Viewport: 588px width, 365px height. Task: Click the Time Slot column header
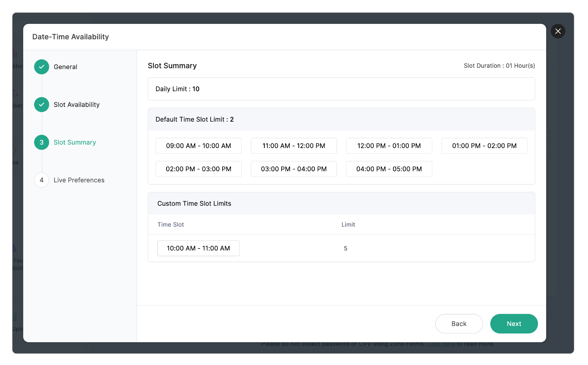pos(171,224)
